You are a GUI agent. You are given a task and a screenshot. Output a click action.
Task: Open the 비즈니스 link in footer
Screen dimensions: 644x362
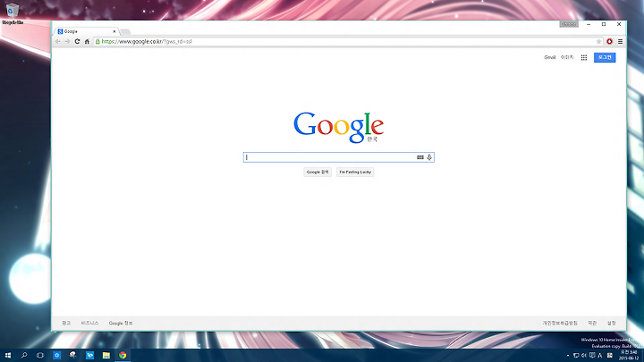pyautogui.click(x=89, y=323)
